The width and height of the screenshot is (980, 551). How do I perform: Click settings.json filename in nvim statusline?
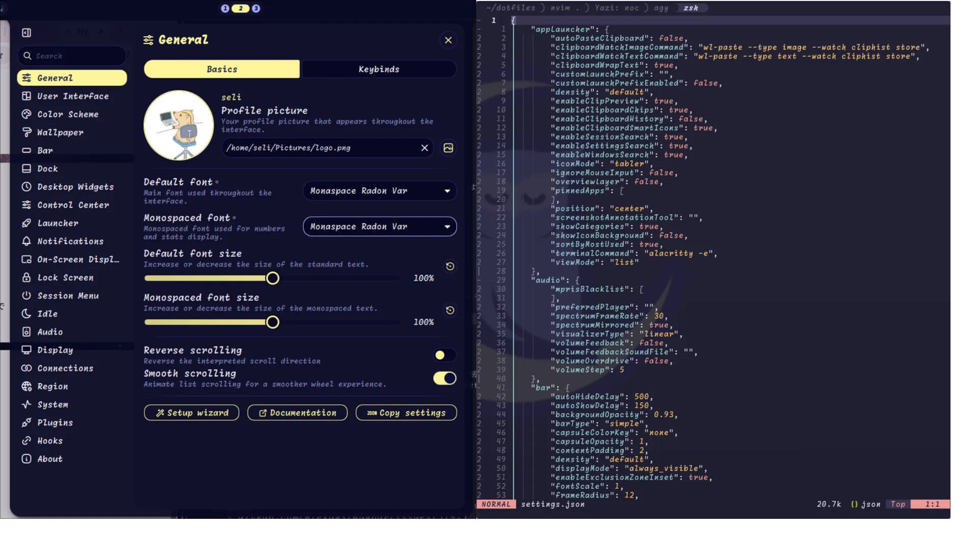pyautogui.click(x=553, y=504)
